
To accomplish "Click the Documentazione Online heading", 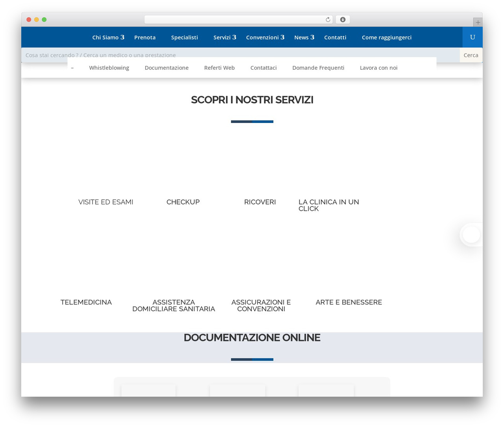I will (x=252, y=338).
